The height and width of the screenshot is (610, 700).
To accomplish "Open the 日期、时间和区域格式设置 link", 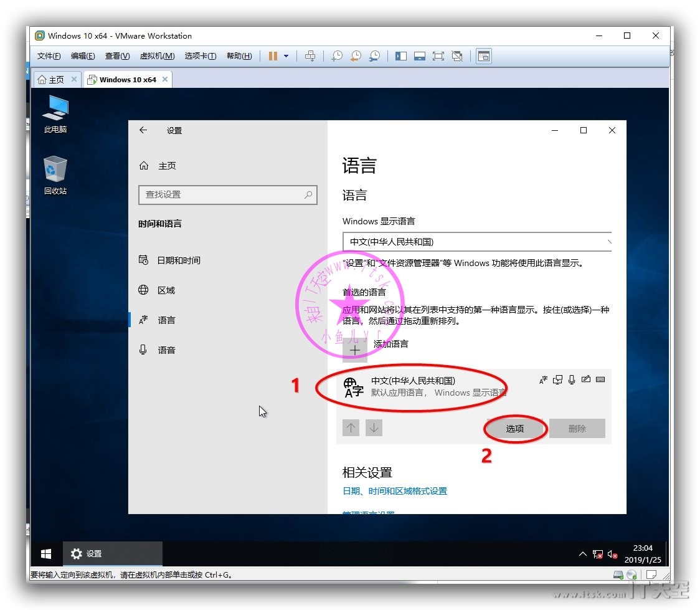I will tap(395, 491).
